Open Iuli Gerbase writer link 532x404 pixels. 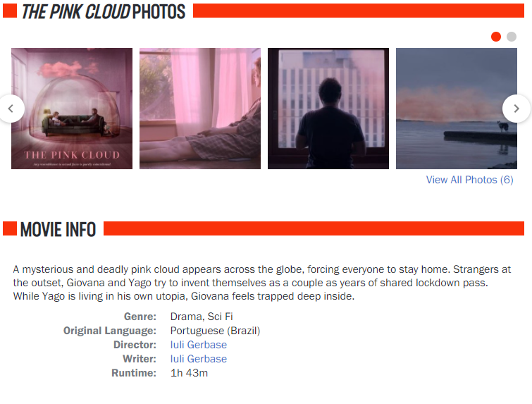(x=199, y=359)
